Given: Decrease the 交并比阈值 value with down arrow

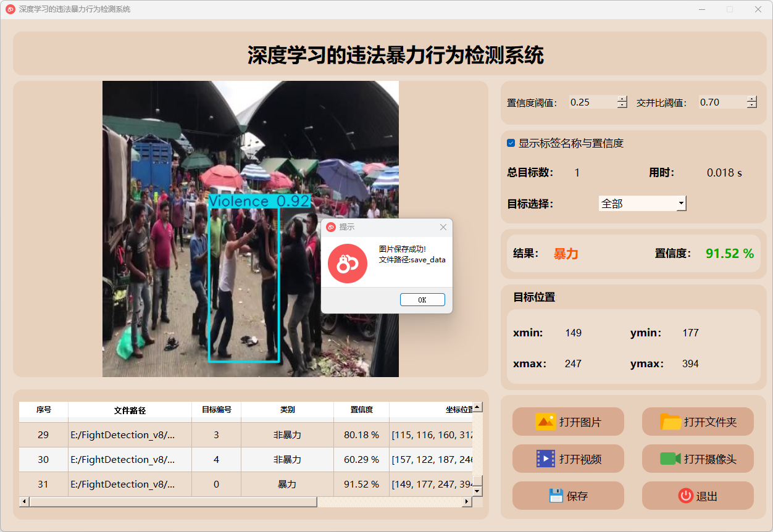Looking at the screenshot, I should coord(751,106).
